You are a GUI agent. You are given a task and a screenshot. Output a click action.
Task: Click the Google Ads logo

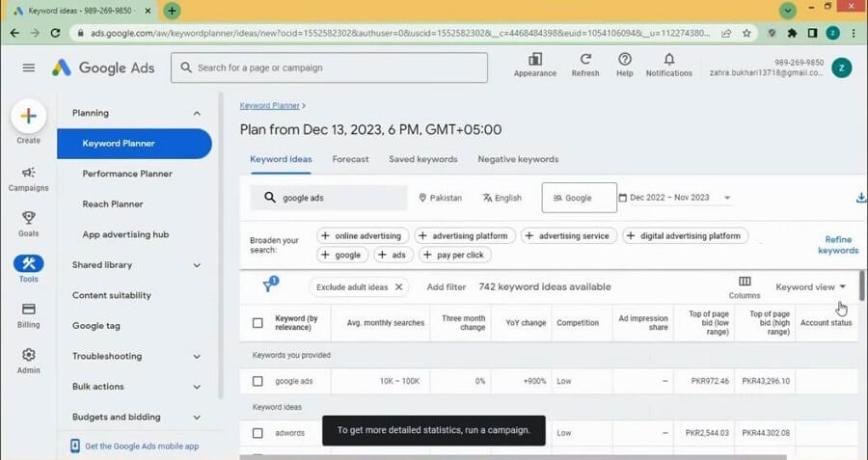pos(103,68)
